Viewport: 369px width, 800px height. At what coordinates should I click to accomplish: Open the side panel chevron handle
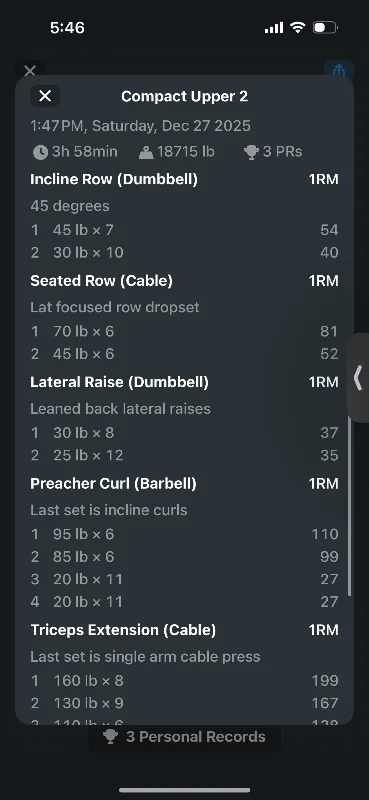click(359, 379)
